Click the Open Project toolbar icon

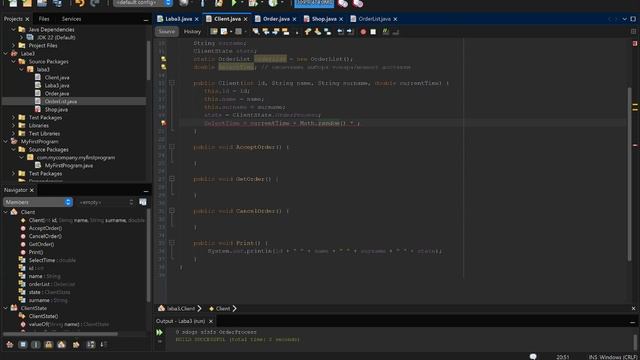point(42,3)
